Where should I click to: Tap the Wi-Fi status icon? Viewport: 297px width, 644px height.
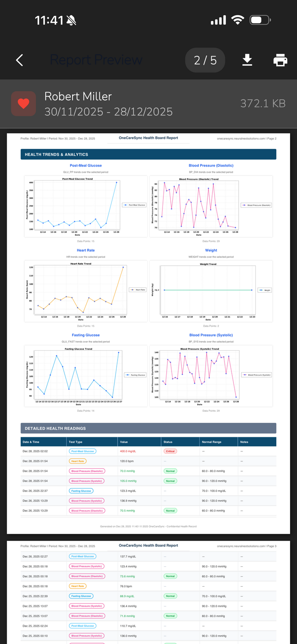point(238,20)
